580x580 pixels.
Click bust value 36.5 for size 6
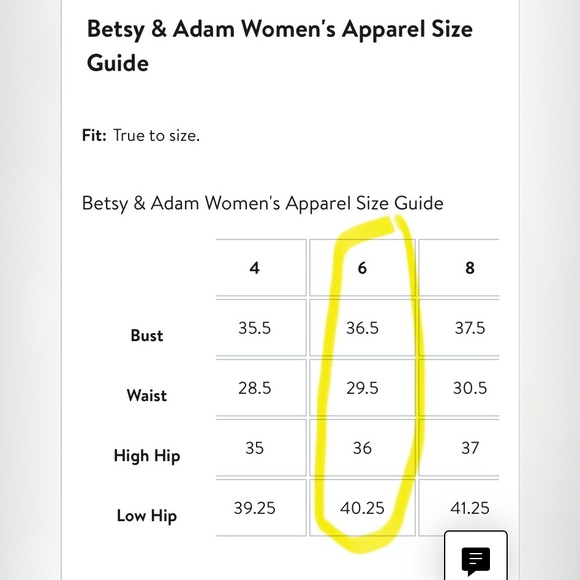[362, 328]
